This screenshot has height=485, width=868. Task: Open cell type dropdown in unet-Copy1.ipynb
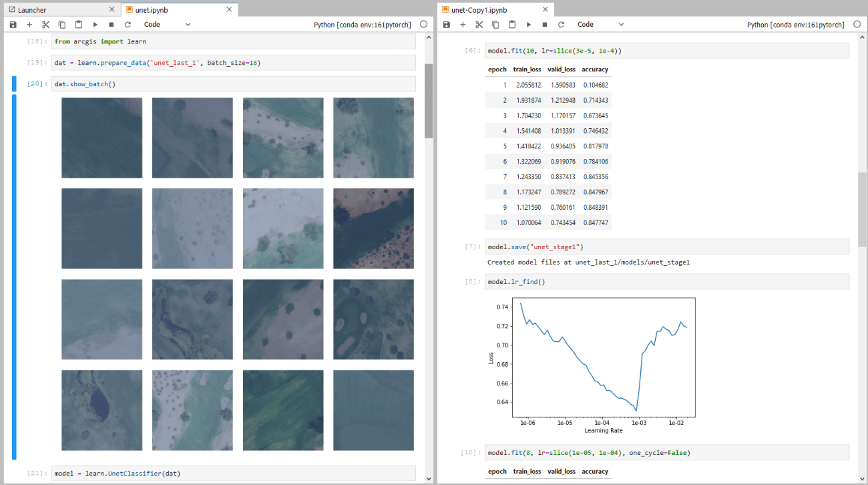click(600, 25)
